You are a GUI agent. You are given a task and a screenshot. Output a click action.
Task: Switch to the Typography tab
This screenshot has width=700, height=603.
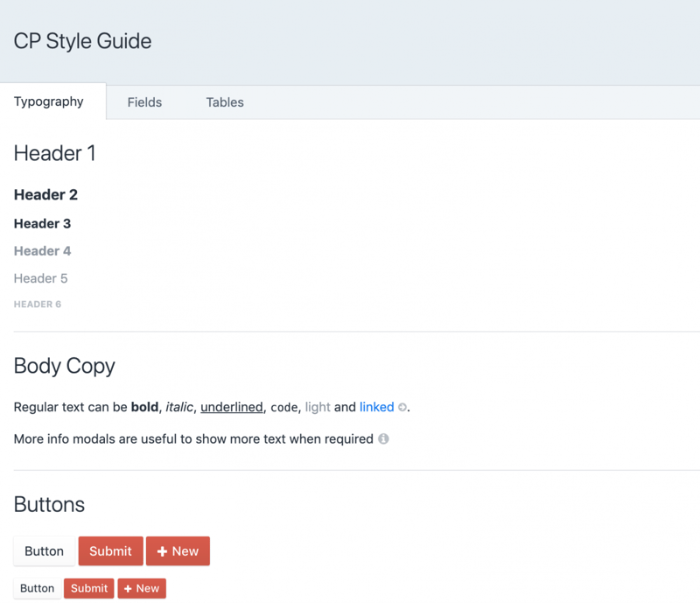[x=49, y=102]
